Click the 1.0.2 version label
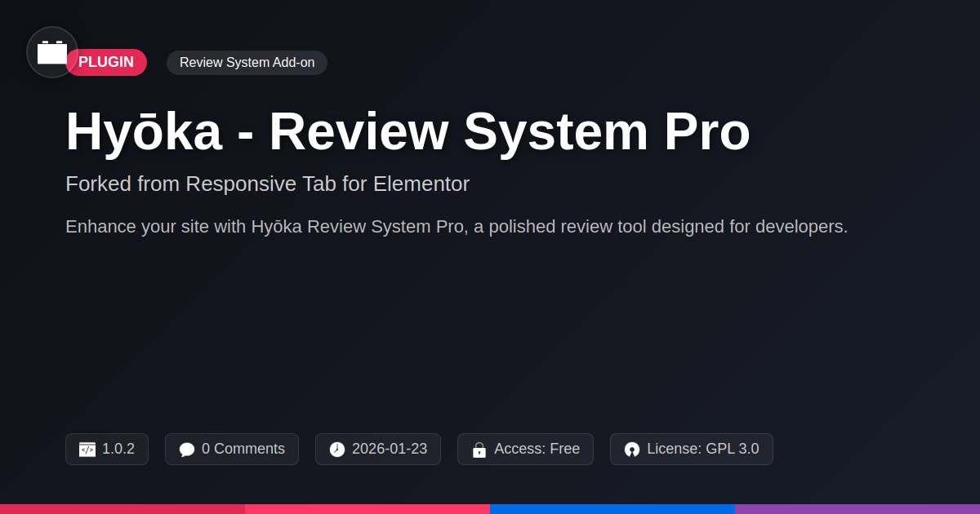This screenshot has height=514, width=980. pyautogui.click(x=118, y=449)
